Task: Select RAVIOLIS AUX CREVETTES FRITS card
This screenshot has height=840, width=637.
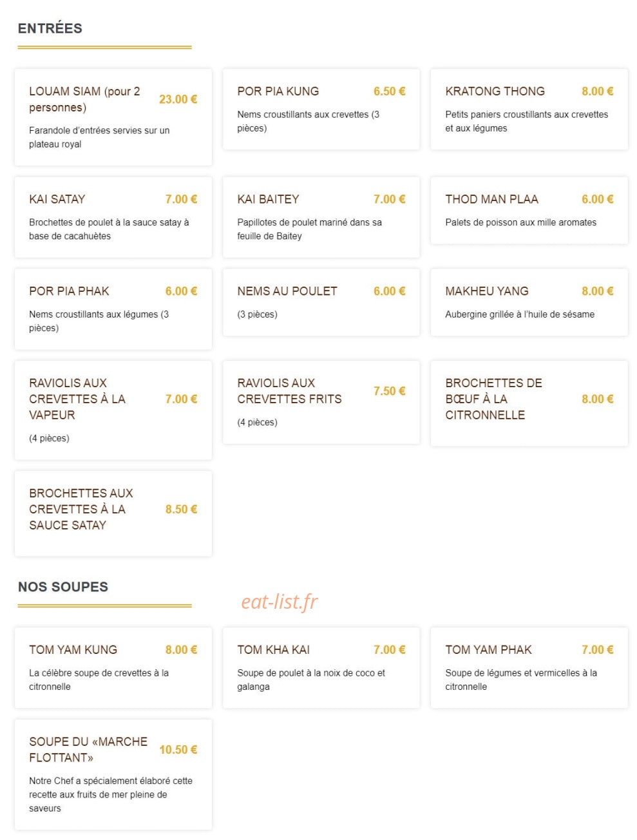Action: tap(321, 403)
